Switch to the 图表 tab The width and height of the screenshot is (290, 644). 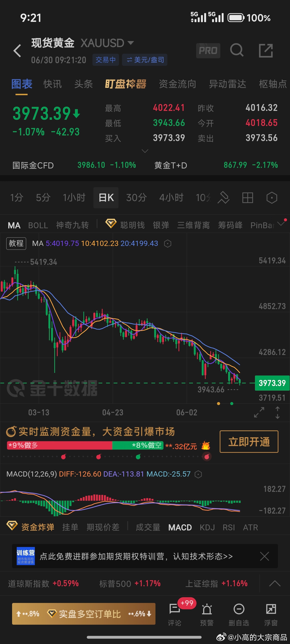pyautogui.click(x=22, y=84)
